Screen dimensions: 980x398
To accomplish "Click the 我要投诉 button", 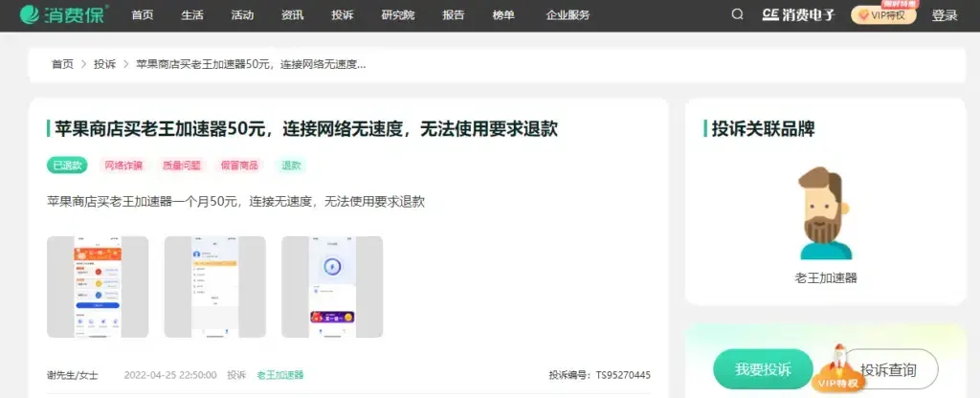I will [763, 369].
